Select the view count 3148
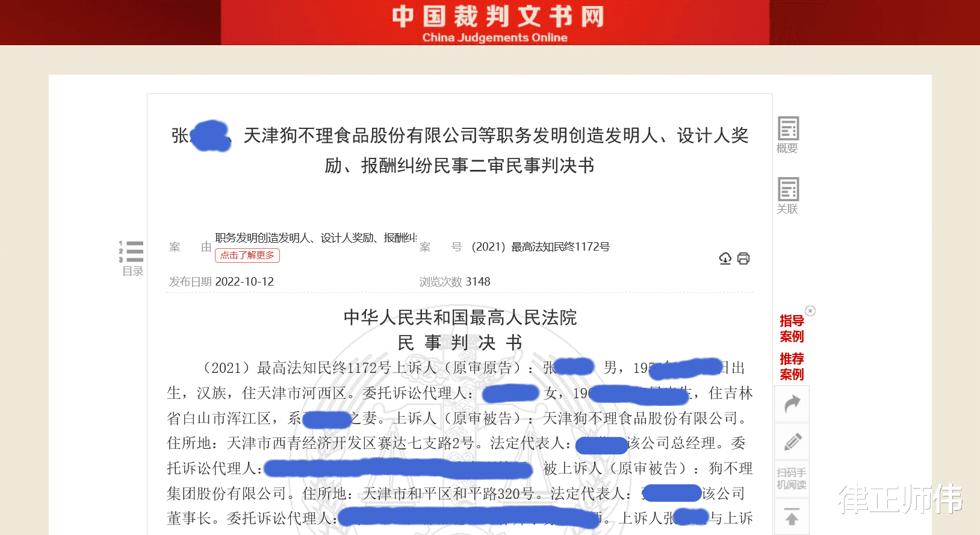The width and height of the screenshot is (980, 535). click(x=478, y=281)
